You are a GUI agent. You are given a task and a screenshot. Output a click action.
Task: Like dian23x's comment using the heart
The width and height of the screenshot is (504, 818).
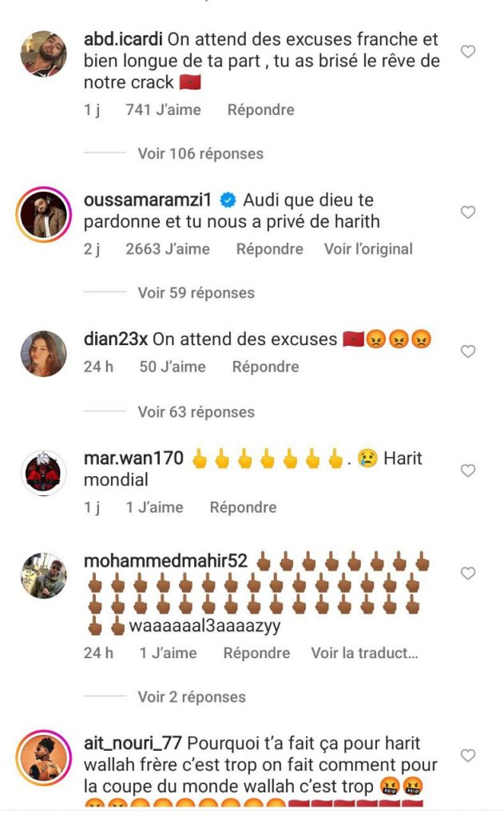468,351
